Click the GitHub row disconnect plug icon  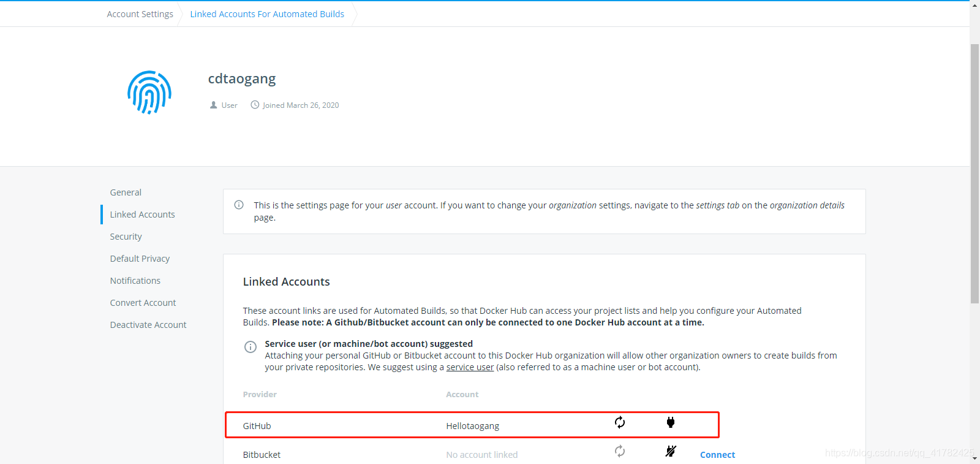(x=671, y=422)
